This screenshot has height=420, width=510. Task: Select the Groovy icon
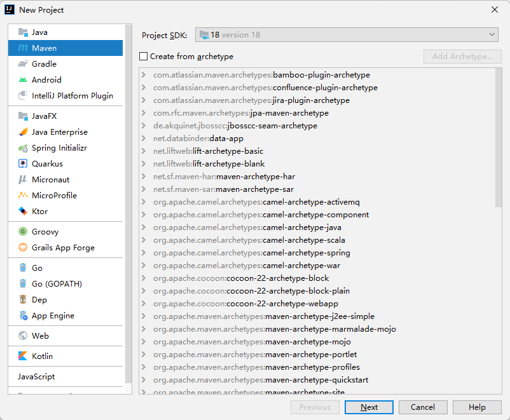23,232
